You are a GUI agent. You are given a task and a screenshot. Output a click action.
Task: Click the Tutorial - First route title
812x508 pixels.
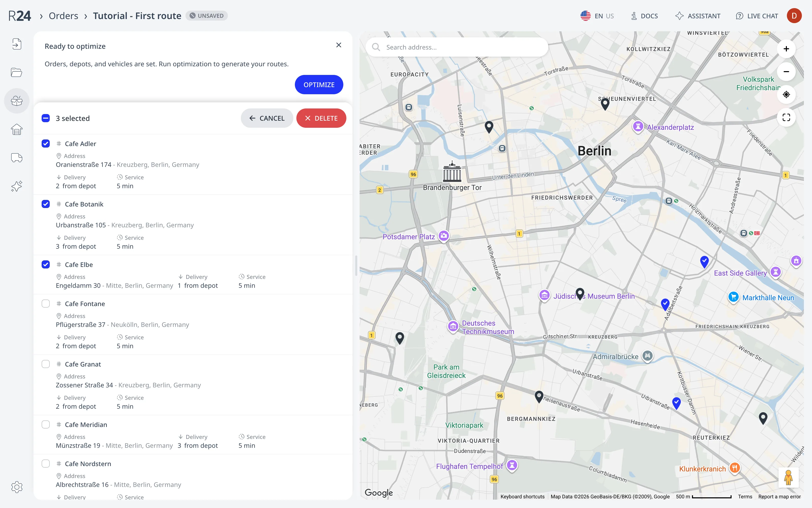click(x=137, y=16)
